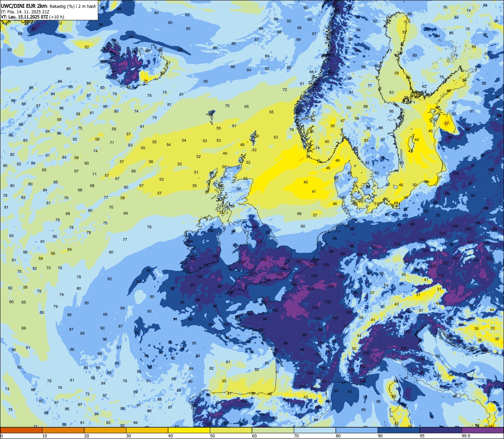504x439 pixels.
Task: Click the 0–10 dark orange legend swatch
Action: click(21, 430)
